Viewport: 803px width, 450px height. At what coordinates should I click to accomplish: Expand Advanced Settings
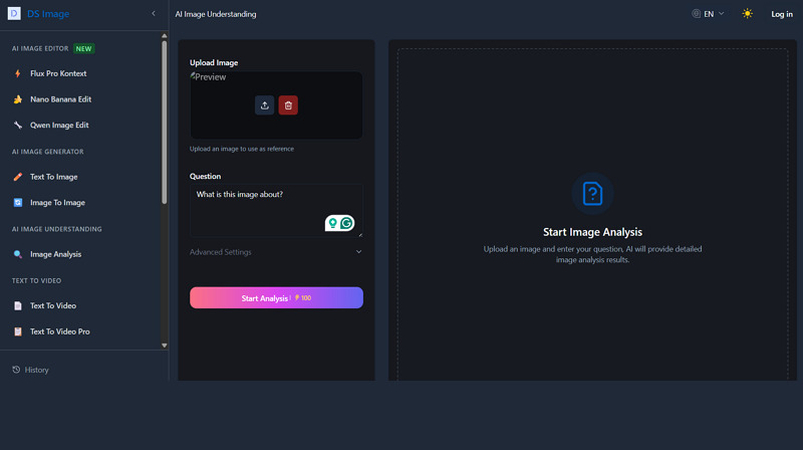[276, 252]
